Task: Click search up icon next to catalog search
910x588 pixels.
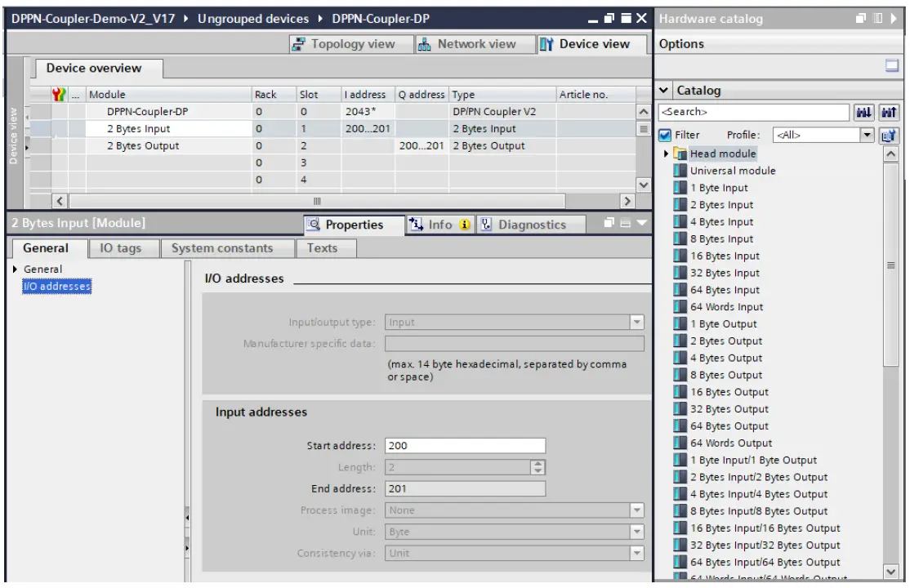Action: (x=889, y=112)
